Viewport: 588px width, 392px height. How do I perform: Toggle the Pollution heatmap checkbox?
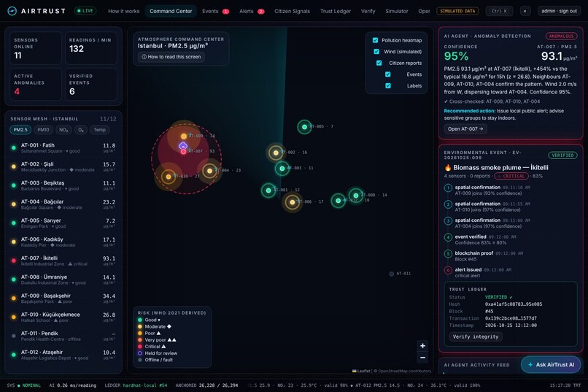point(376,40)
